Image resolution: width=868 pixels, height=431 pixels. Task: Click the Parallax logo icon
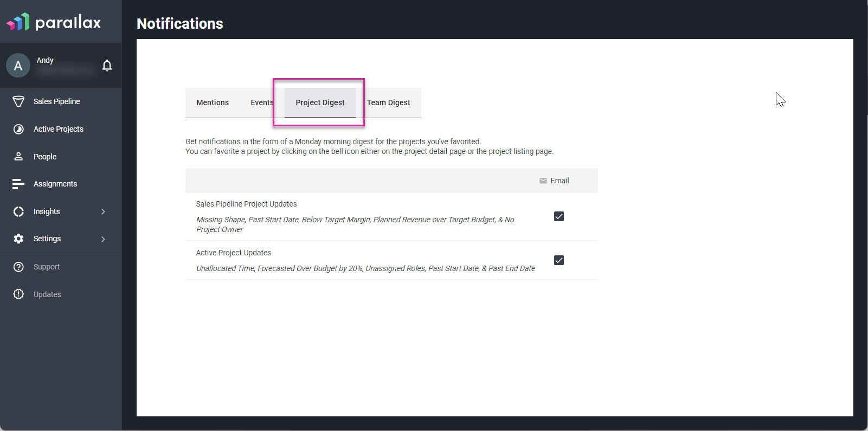[18, 22]
